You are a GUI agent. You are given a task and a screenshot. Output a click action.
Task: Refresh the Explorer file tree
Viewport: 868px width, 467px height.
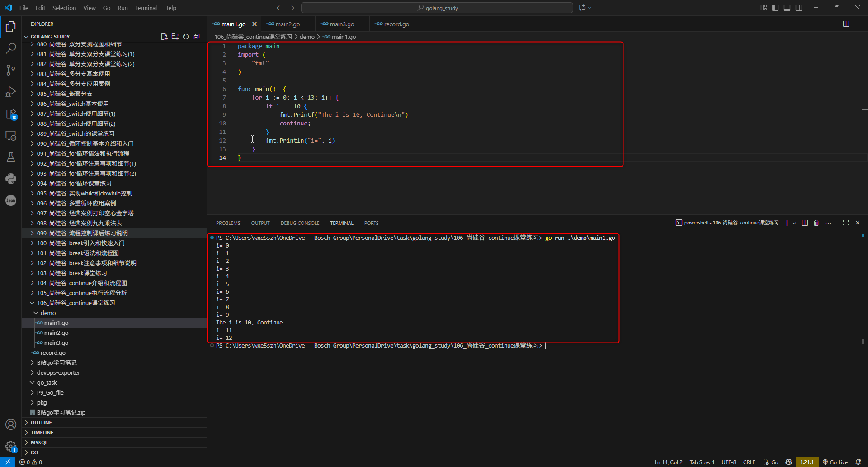pyautogui.click(x=186, y=37)
